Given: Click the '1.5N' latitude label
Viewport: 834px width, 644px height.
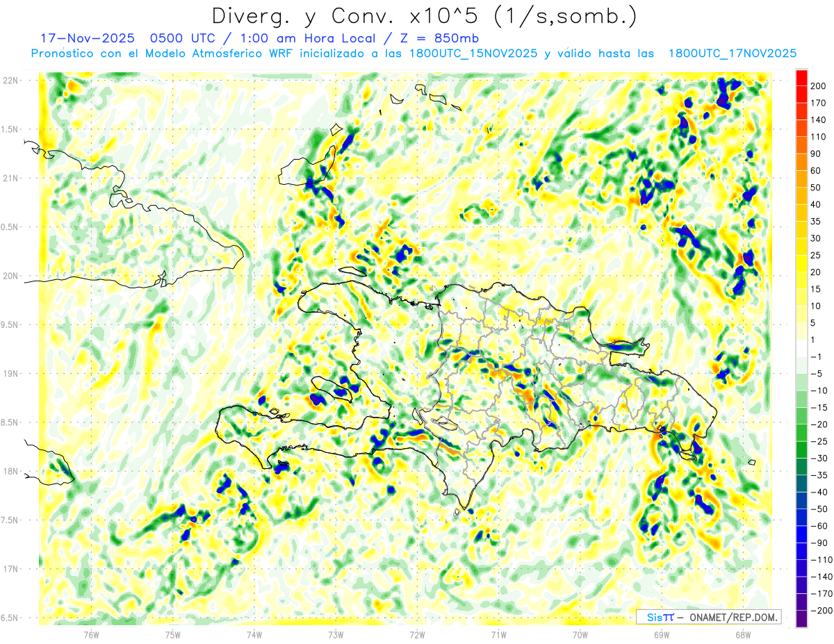Looking at the screenshot, I should [x=10, y=129].
